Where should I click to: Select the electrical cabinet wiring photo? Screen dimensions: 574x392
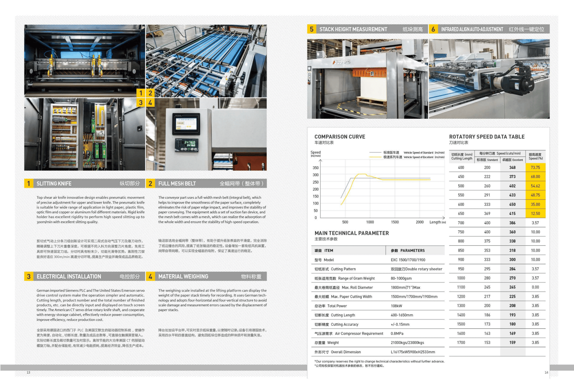coord(85,135)
